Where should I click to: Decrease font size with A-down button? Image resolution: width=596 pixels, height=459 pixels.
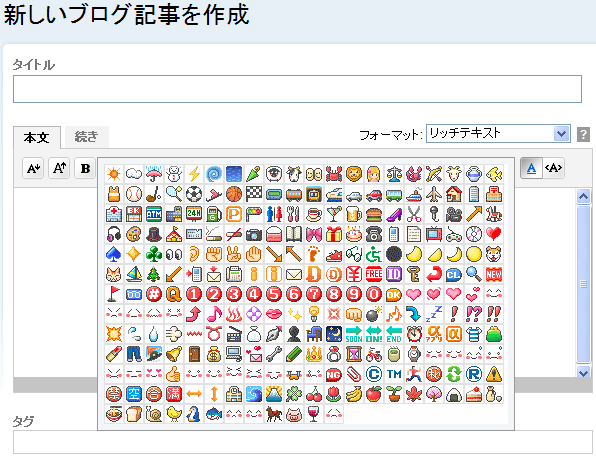click(x=33, y=168)
